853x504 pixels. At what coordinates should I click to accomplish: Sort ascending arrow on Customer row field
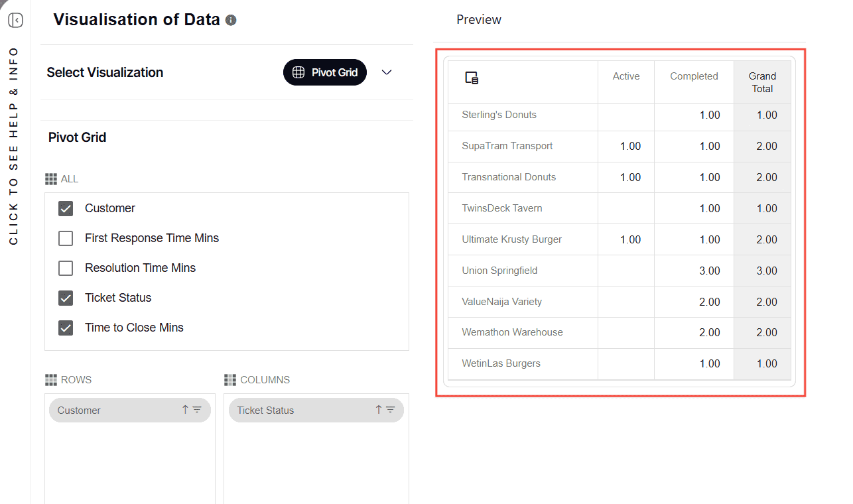click(185, 410)
